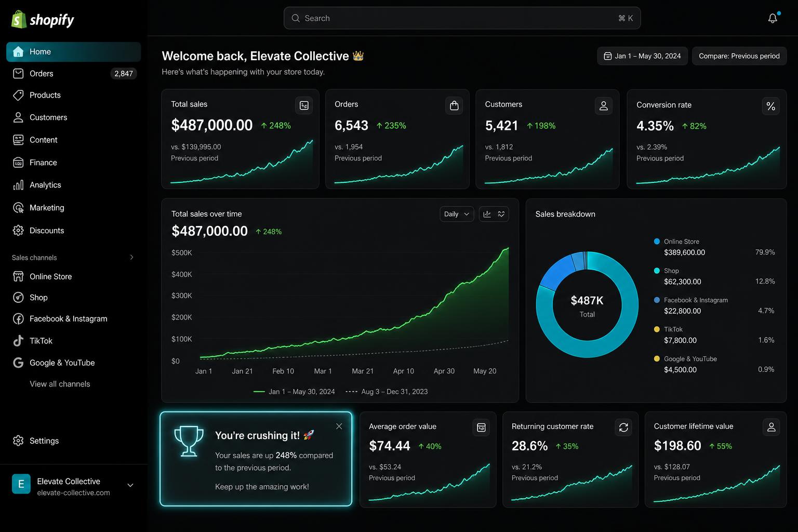
Task: Click the $198.60 lifetime value
Action: (677, 446)
